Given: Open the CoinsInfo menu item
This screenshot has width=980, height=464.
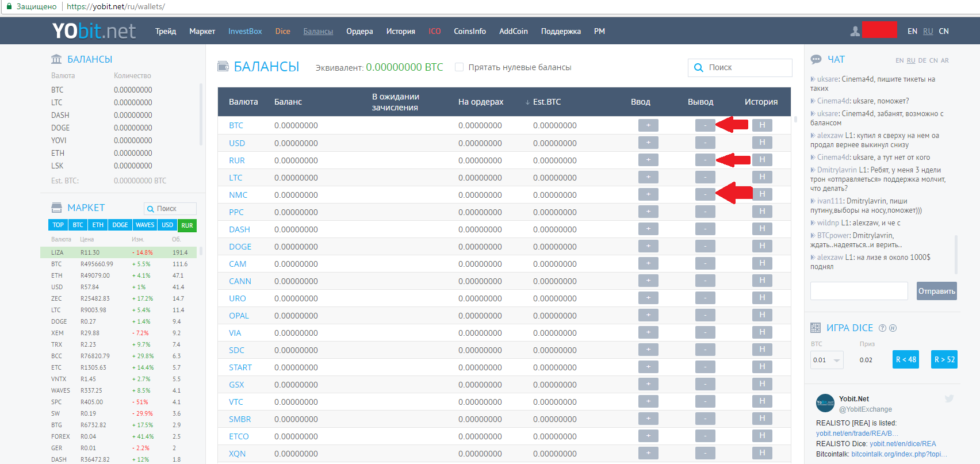Looking at the screenshot, I should (470, 31).
